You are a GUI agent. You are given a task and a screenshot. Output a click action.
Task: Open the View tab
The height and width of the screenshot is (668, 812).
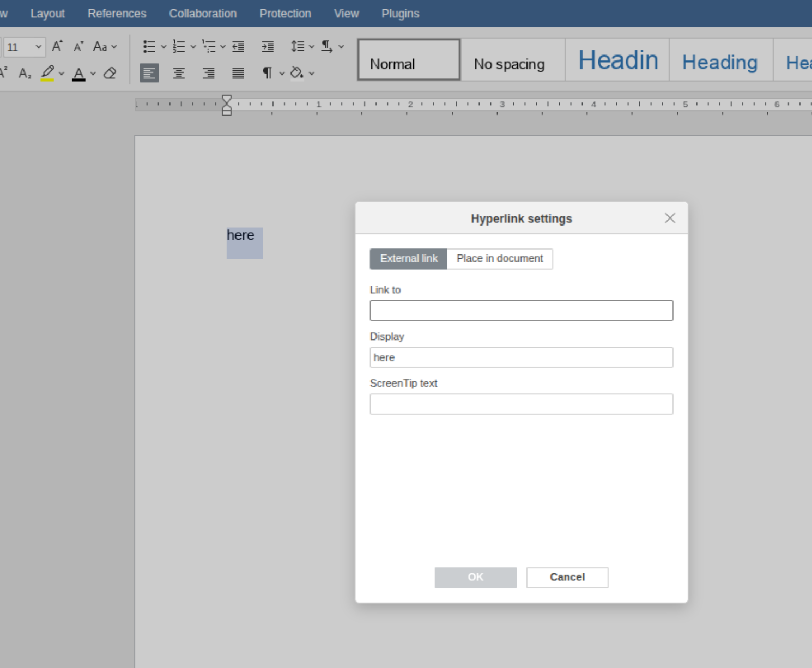click(347, 14)
